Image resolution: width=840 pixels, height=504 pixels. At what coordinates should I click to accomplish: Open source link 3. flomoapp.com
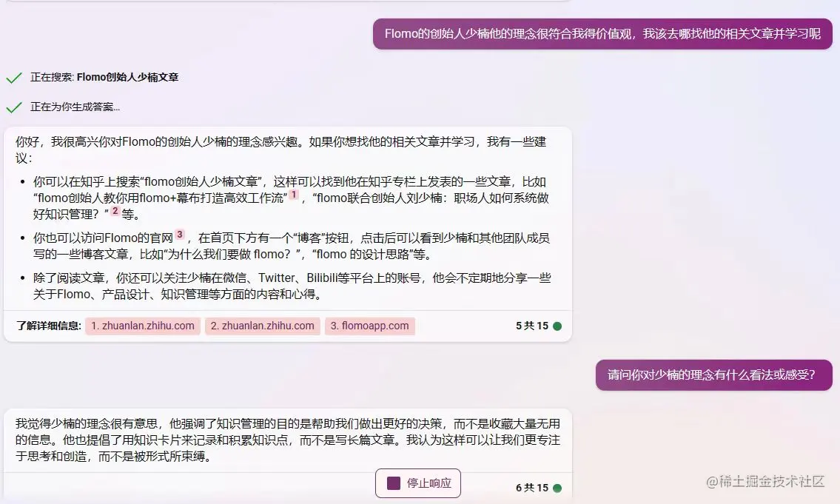369,326
